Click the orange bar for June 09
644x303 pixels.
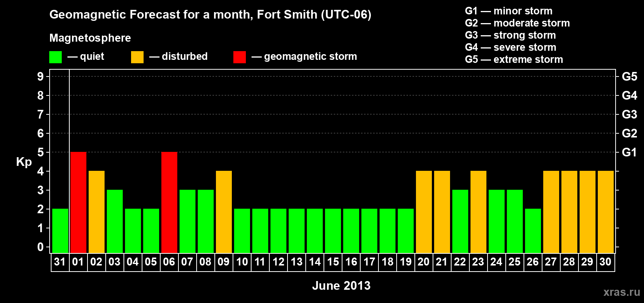tap(224, 212)
